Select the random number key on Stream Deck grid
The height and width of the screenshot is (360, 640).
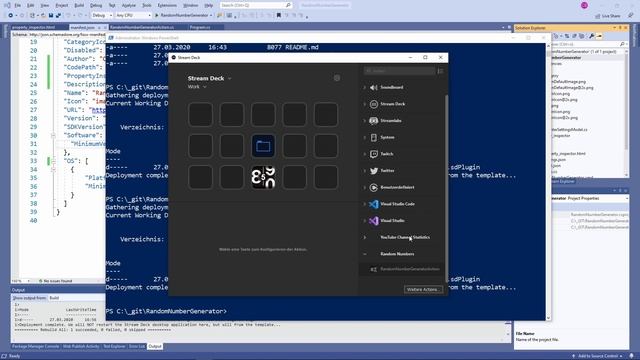coord(263,177)
